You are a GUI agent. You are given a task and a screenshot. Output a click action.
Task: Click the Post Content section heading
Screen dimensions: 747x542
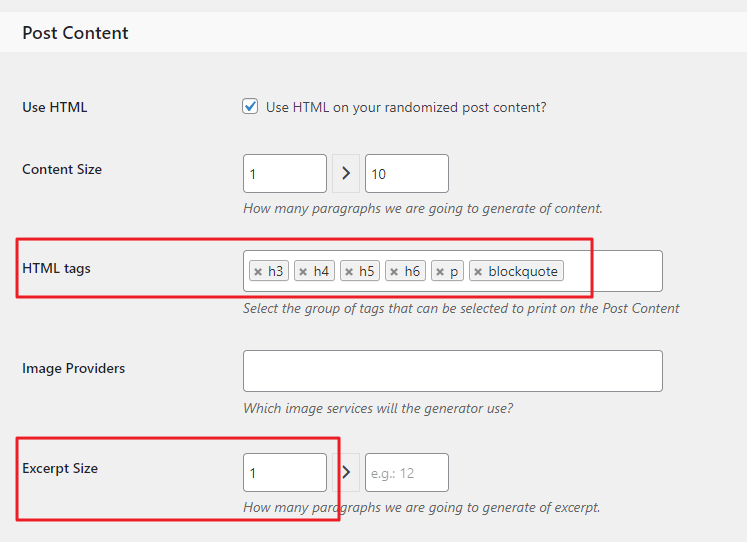tap(76, 33)
